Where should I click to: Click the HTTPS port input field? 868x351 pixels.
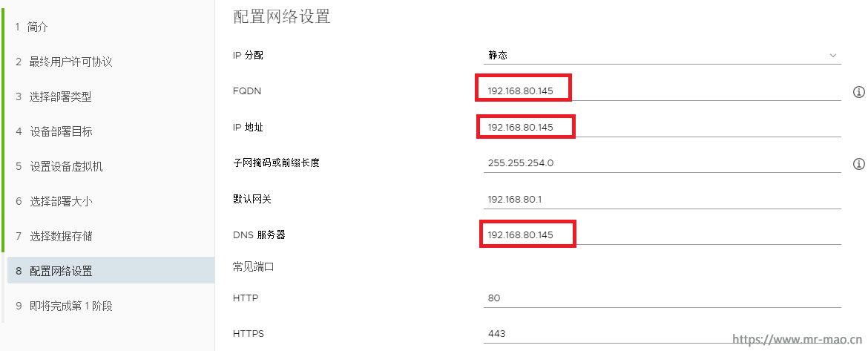coord(662,334)
